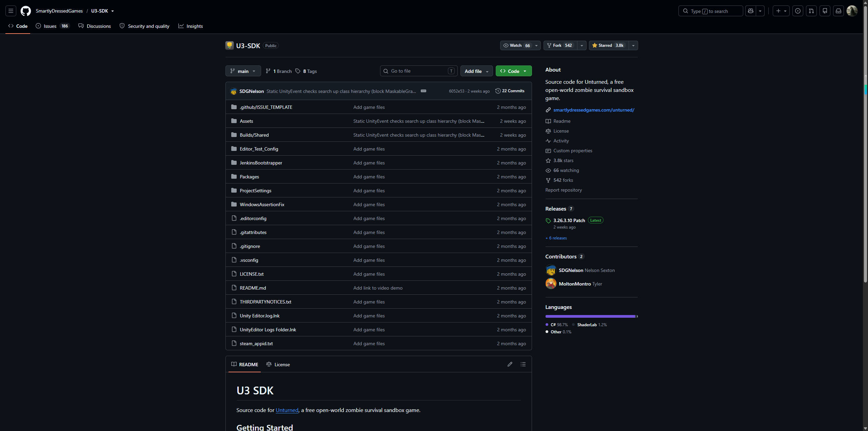The width and height of the screenshot is (868, 431).
Task: Show + 6 releases link
Action: (x=556, y=238)
